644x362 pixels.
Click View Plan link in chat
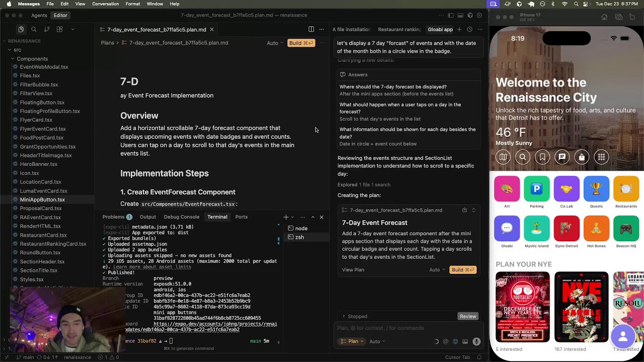tap(353, 269)
